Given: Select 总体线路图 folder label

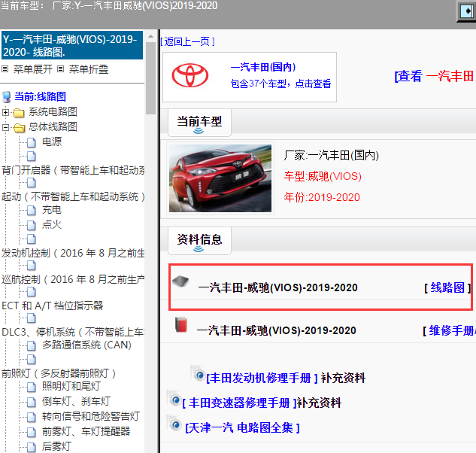Looking at the screenshot, I should tap(53, 127).
